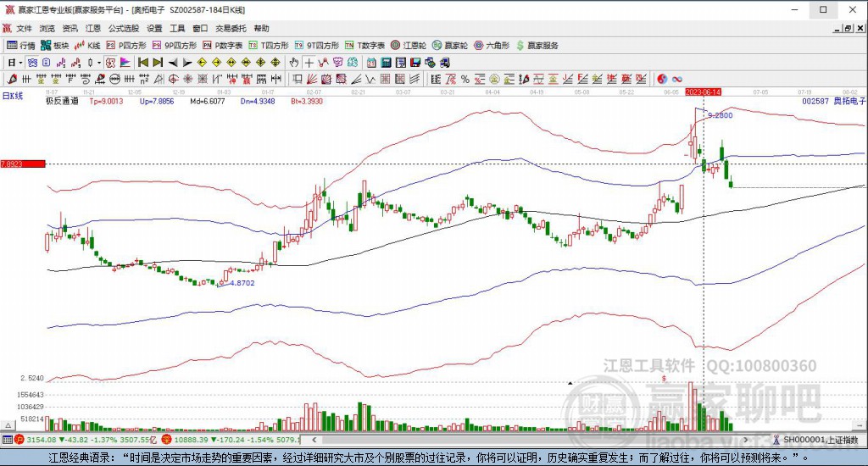868x466 pixels.
Task: Open the 交易委托 menu
Action: click(x=231, y=28)
